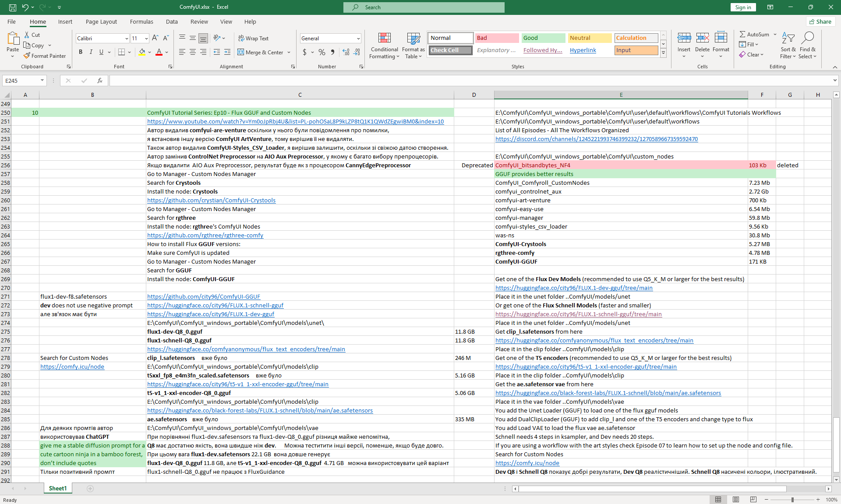Open the comfy.icu/node link in column B
841x504 pixels.
(72, 367)
